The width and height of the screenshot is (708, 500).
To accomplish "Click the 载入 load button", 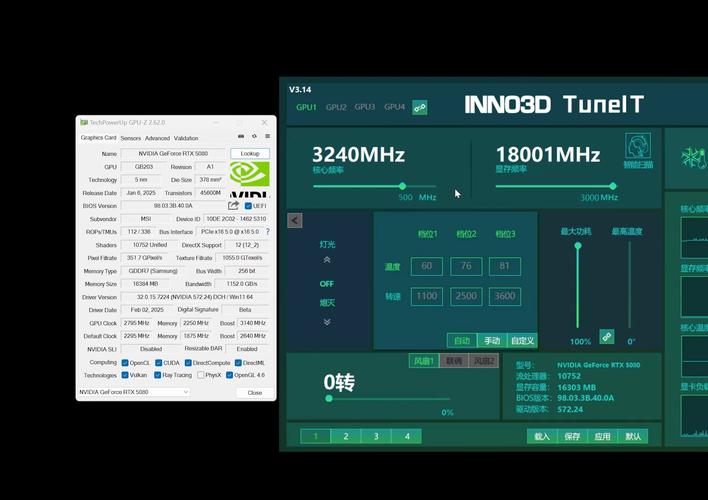I will (542, 436).
